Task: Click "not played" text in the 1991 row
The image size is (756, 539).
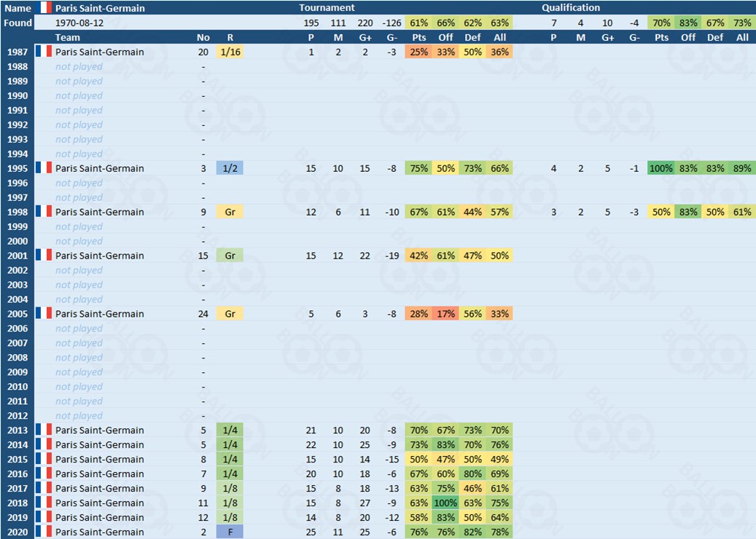Action: (x=79, y=110)
